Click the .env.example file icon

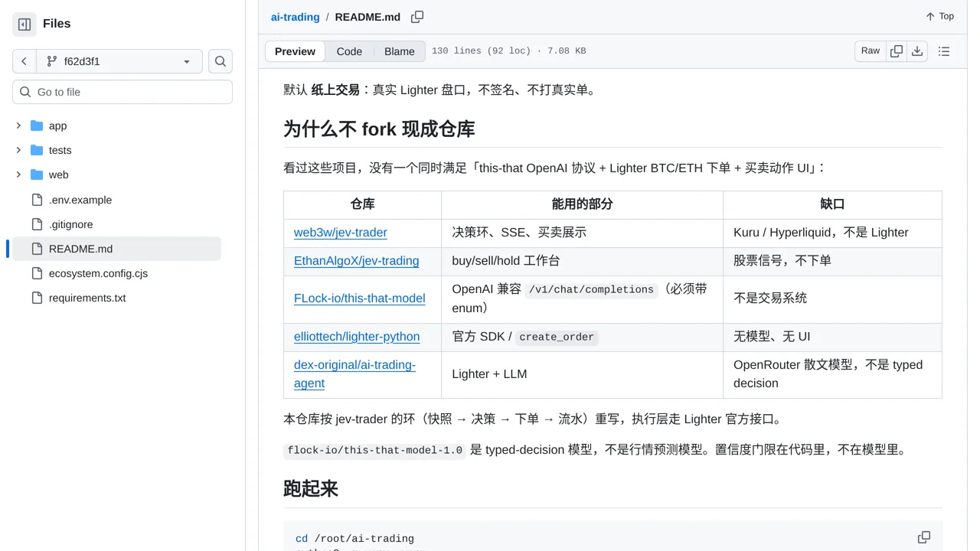[37, 200]
